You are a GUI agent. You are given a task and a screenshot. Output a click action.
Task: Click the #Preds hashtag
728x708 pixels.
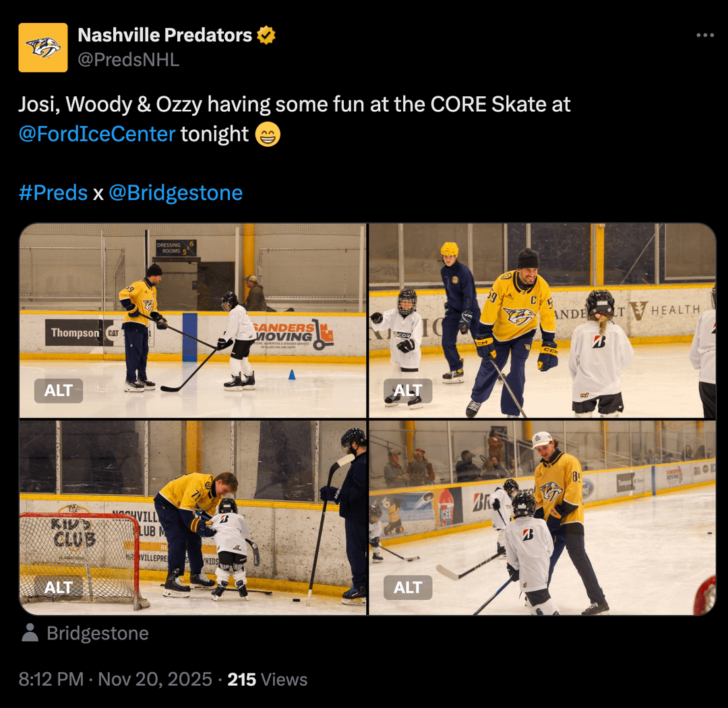click(x=53, y=193)
